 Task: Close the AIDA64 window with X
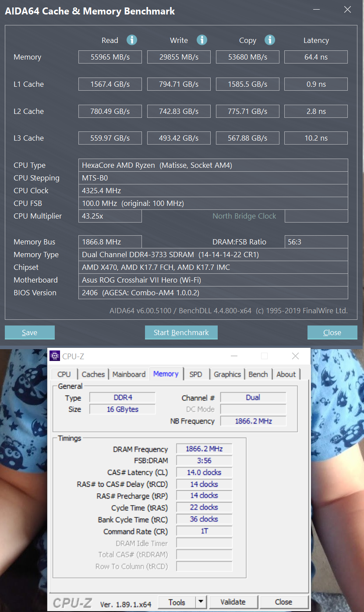347,10
